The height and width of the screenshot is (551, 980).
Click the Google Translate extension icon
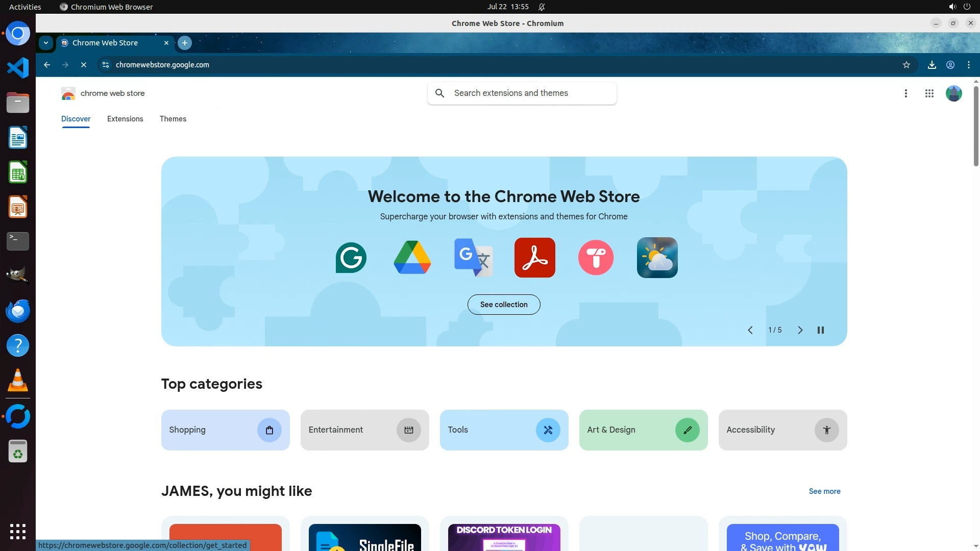473,258
